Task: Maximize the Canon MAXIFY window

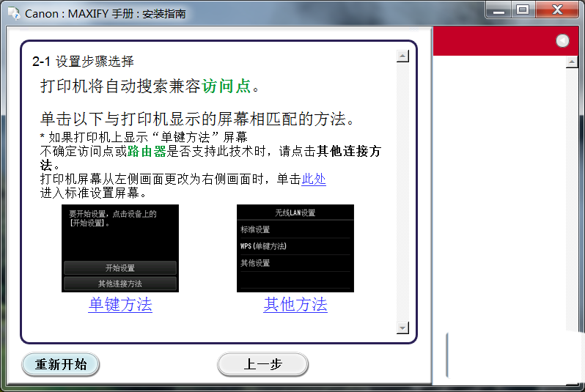Action: (523, 10)
